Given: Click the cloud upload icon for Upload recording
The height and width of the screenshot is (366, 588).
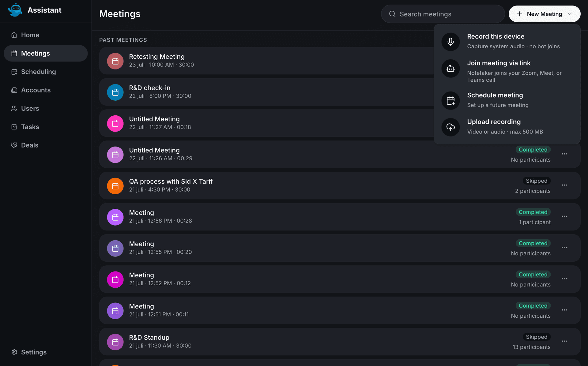Looking at the screenshot, I should (450, 127).
